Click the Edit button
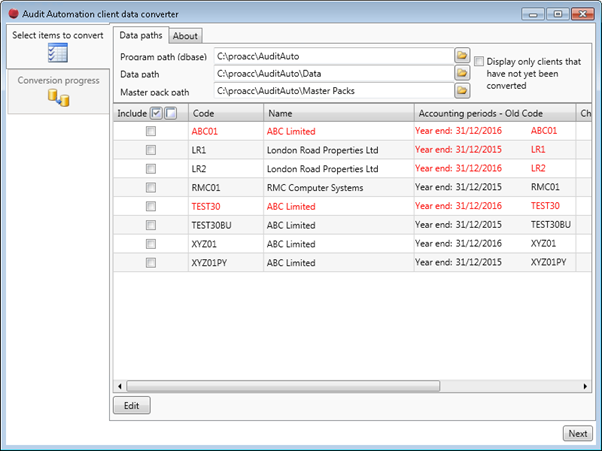 point(132,405)
